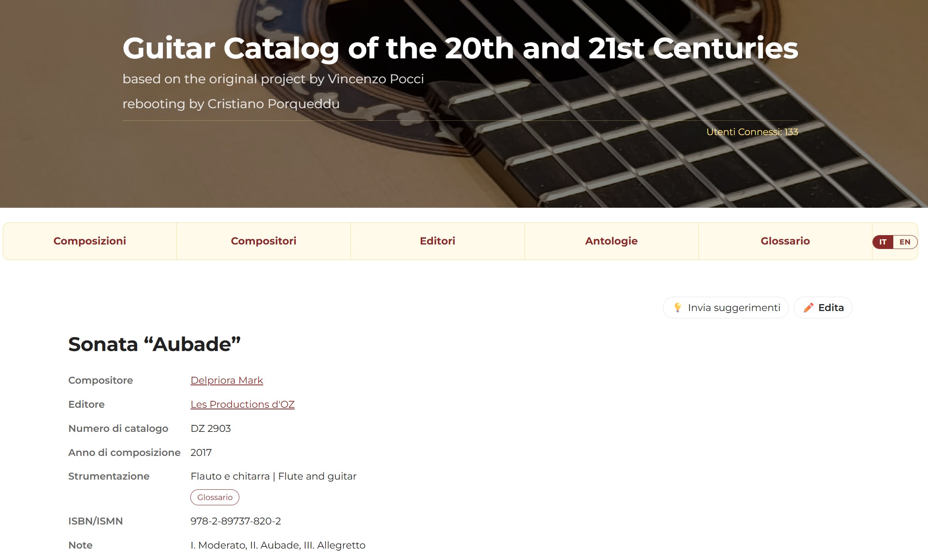Follow the Les Productions d'OZ link
Image resolution: width=928 pixels, height=560 pixels.
click(243, 404)
